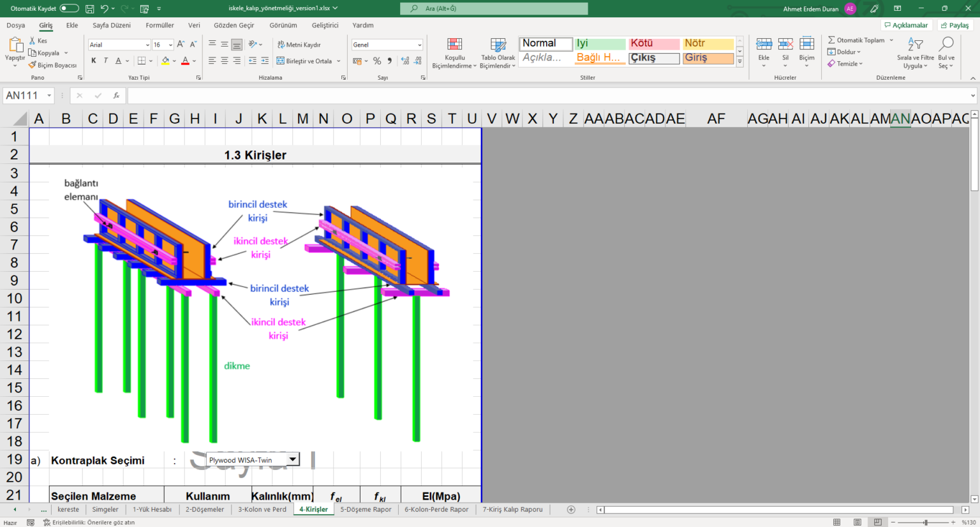This screenshot has height=527, width=980.
Task: Click the Ekle insert cells icon
Action: click(x=764, y=44)
